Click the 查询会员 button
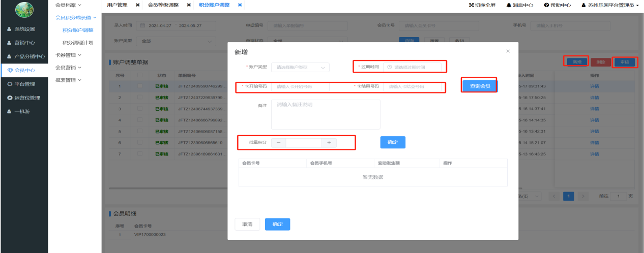644x253 pixels. [x=480, y=86]
